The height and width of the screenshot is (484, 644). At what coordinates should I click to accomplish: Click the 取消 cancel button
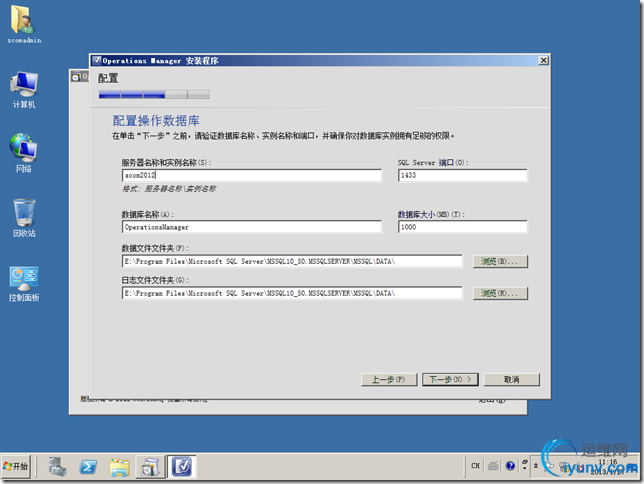pos(512,380)
